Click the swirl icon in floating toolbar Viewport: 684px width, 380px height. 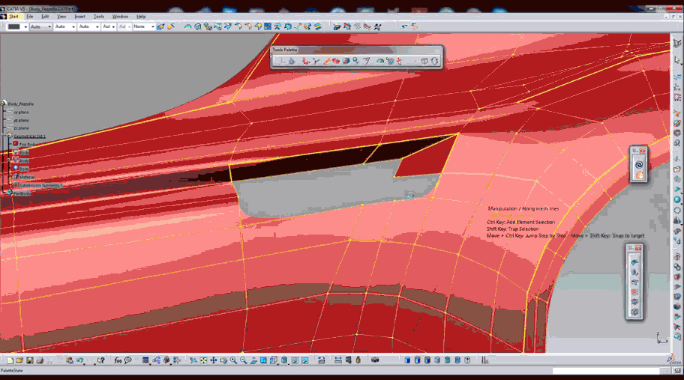pos(639,164)
